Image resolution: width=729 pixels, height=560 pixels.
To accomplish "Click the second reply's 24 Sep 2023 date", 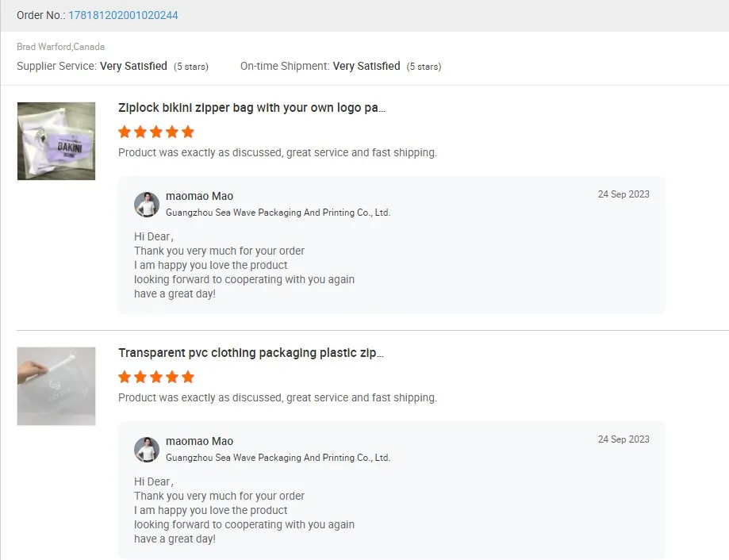I will click(x=623, y=439).
